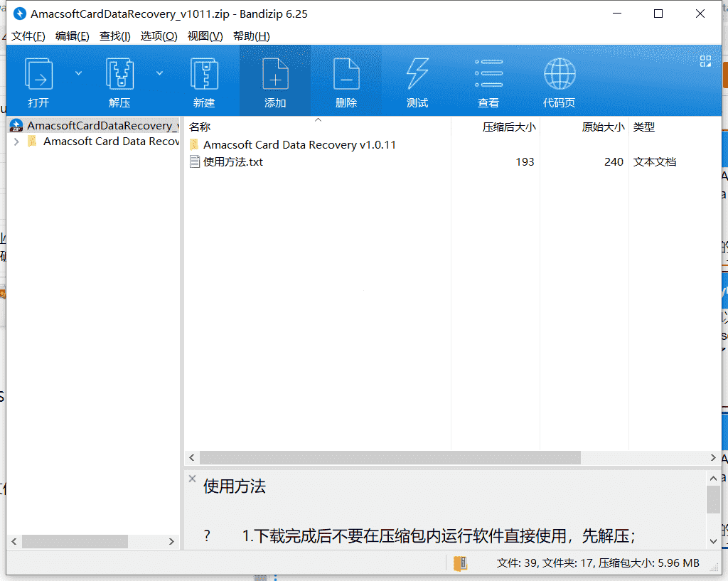Viewport: 728px width, 581px height.
Task: Open the 帮助(H) menu
Action: point(251,36)
